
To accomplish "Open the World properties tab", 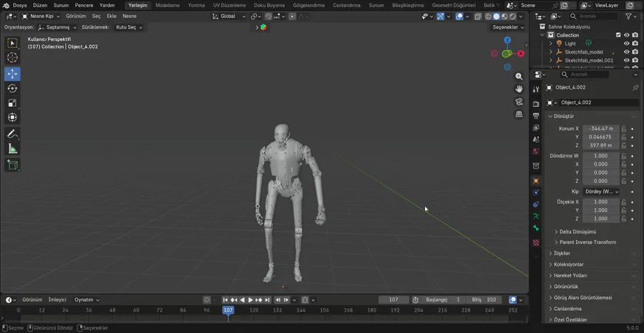I will (x=535, y=151).
